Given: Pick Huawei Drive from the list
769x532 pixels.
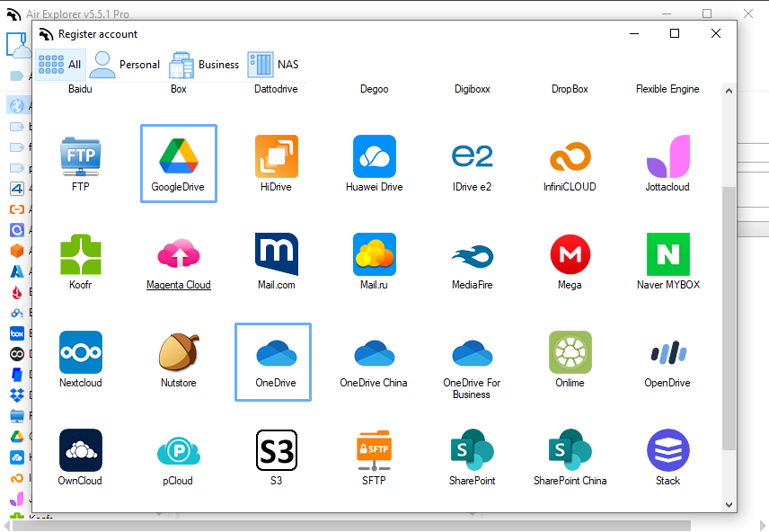Looking at the screenshot, I should tap(375, 157).
